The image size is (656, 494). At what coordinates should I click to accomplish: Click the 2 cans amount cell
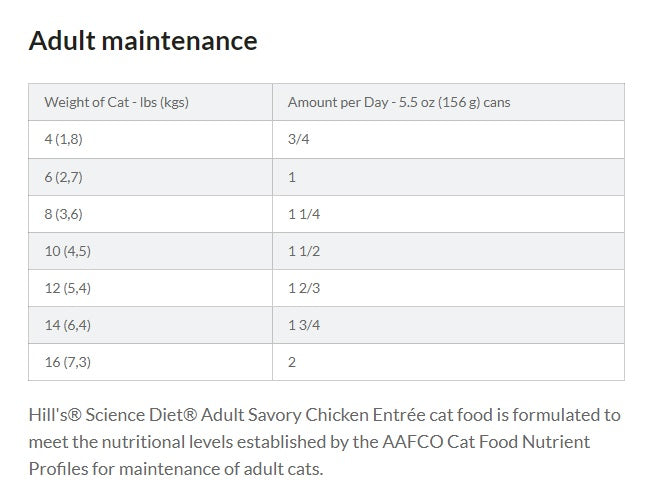pos(292,362)
